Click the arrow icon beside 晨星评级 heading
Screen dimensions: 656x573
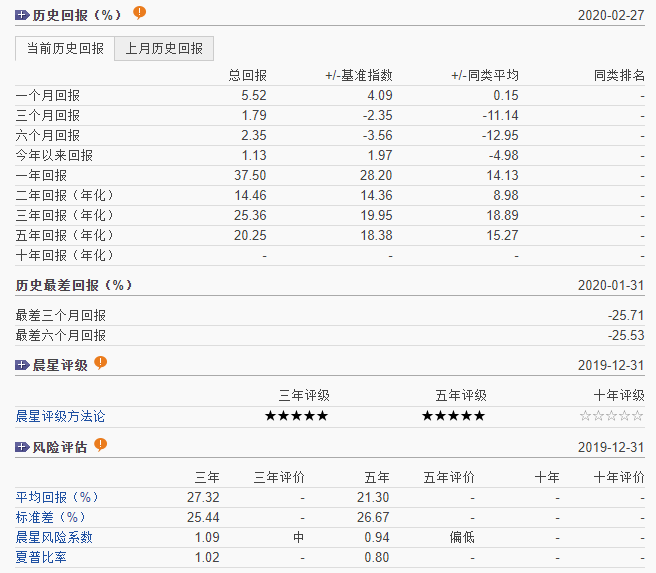(x=22, y=366)
